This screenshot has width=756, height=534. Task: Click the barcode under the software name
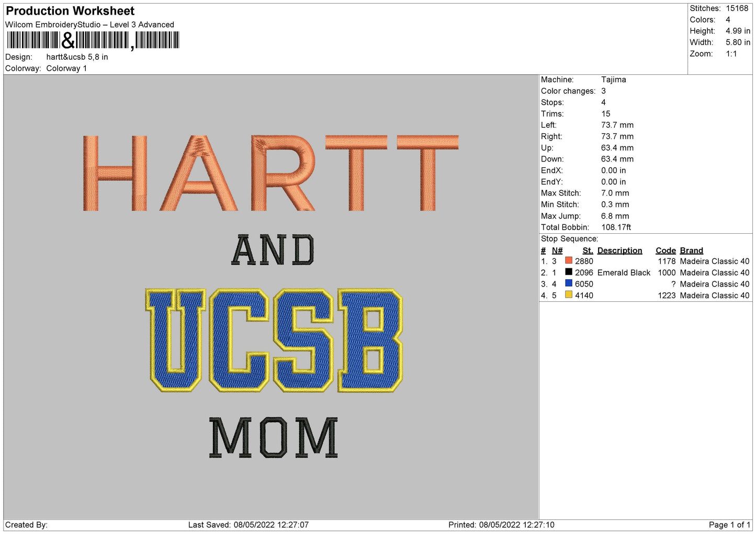pyautogui.click(x=93, y=40)
